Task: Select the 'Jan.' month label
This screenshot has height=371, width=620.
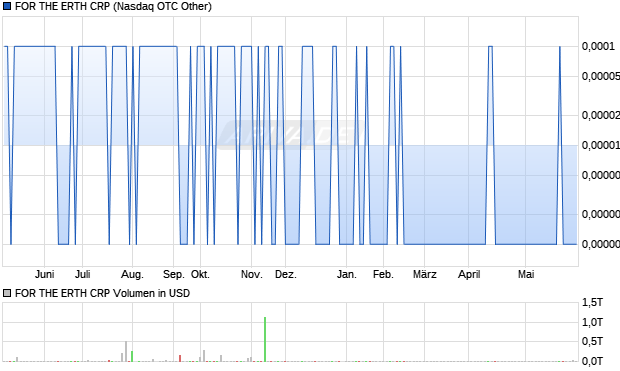Action: tap(346, 274)
